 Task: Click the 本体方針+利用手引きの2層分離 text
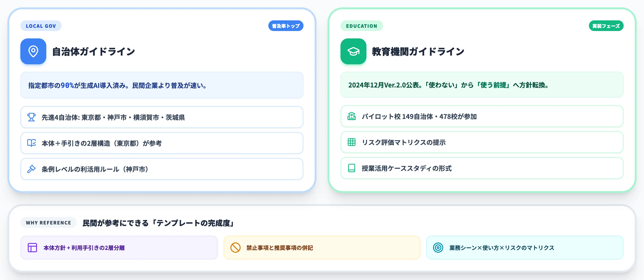(x=84, y=248)
